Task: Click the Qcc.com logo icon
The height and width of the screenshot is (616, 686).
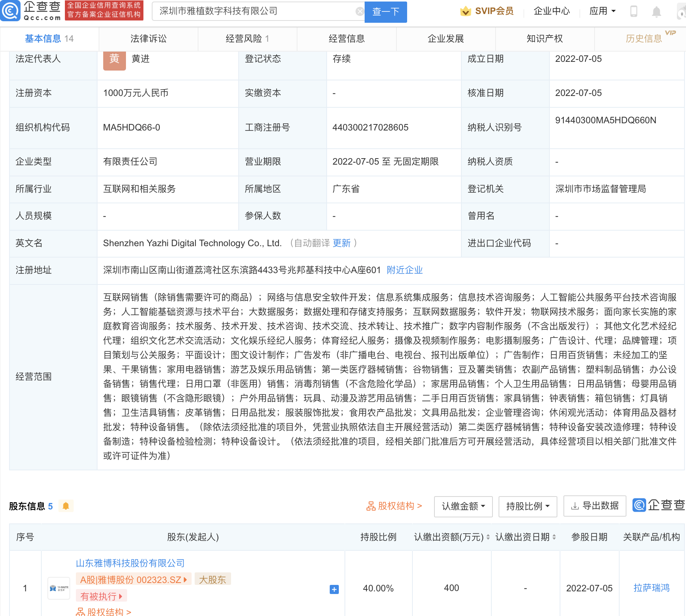Action: (10, 11)
